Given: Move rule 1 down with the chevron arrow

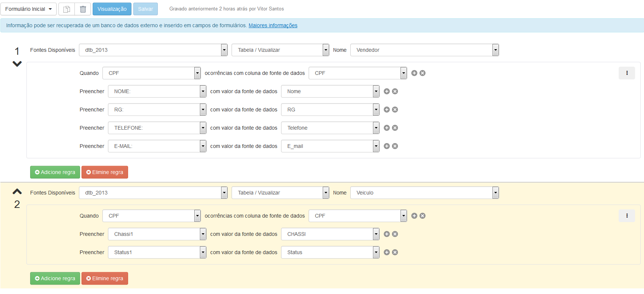Looking at the screenshot, I should coord(17,64).
